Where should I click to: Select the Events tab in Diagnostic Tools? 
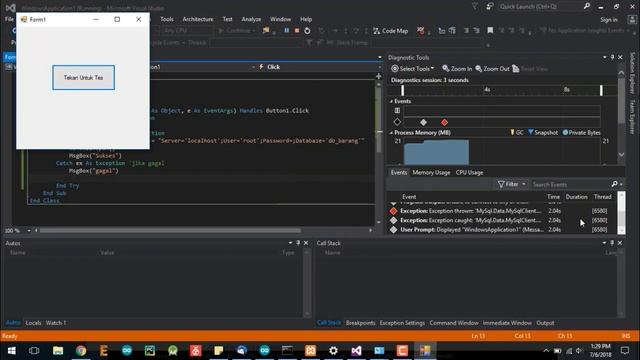pyautogui.click(x=399, y=173)
